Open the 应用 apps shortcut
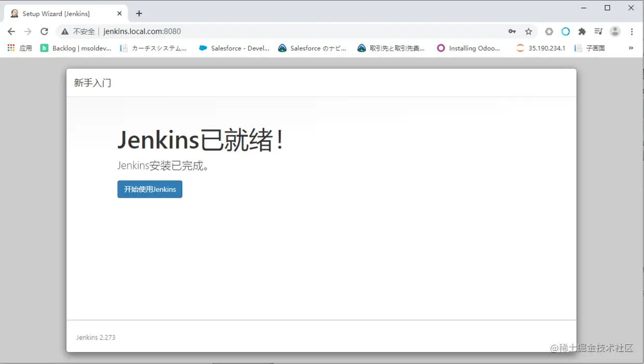The width and height of the screenshot is (644, 364). 20,48
